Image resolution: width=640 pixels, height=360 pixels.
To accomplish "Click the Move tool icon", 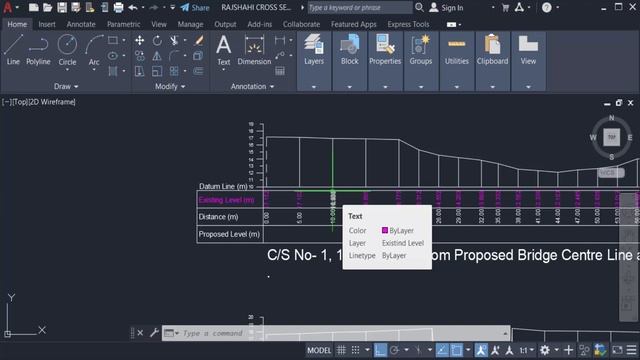I will click(x=140, y=40).
